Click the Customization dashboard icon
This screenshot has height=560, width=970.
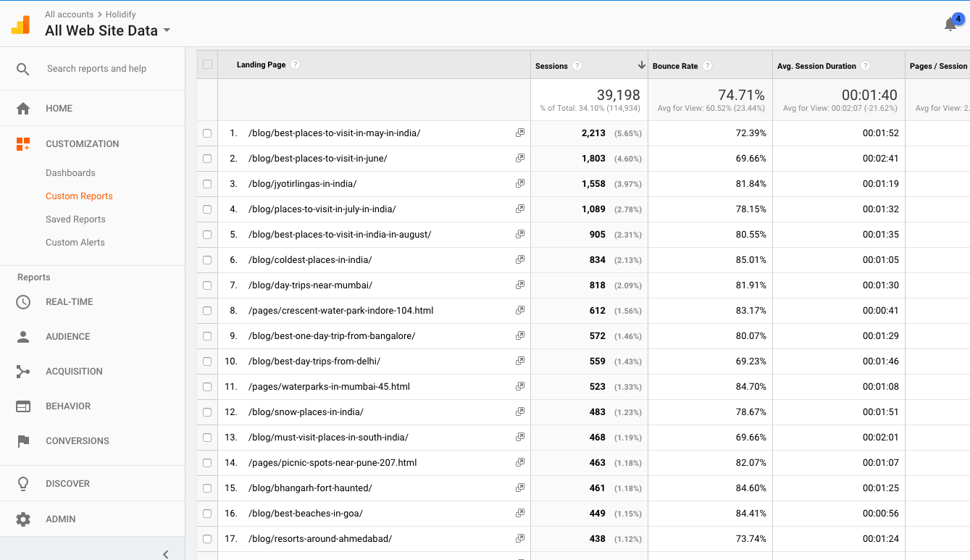click(x=23, y=144)
